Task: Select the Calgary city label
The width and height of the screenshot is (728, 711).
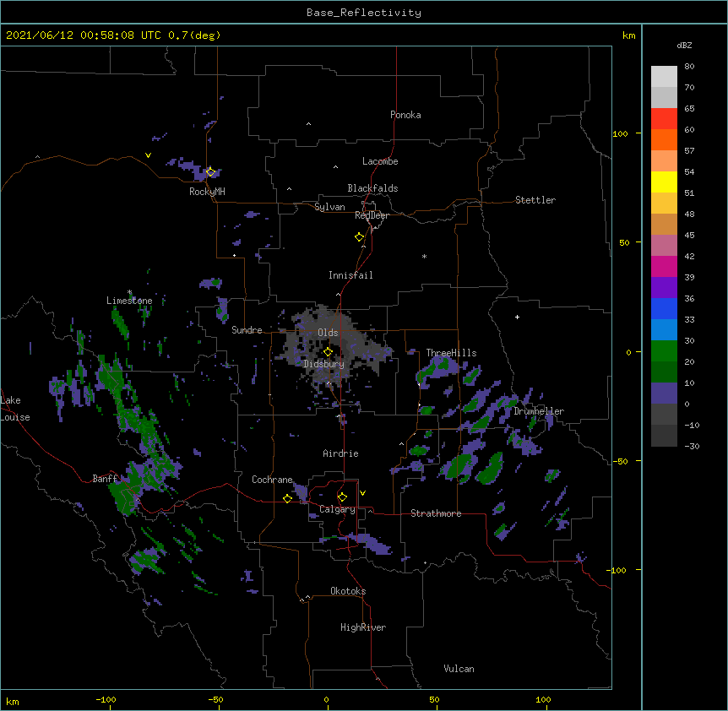Action: pyautogui.click(x=337, y=509)
